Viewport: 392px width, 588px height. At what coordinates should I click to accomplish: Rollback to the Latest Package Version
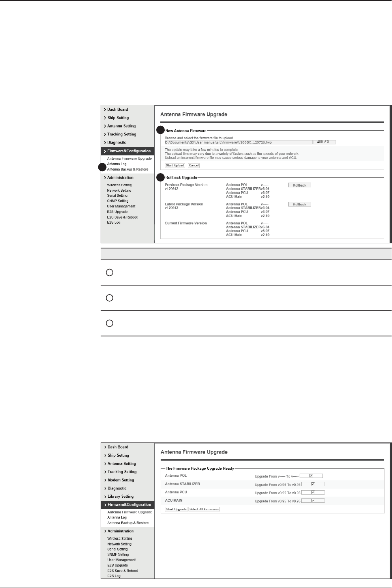click(x=300, y=204)
